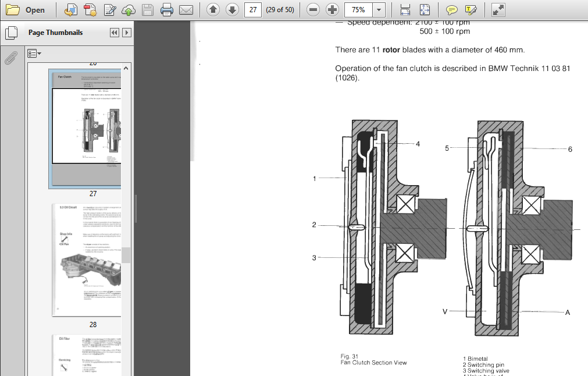Viewport: 588px width, 376px height.
Task: Click the Save floppy disk icon
Action: click(148, 10)
